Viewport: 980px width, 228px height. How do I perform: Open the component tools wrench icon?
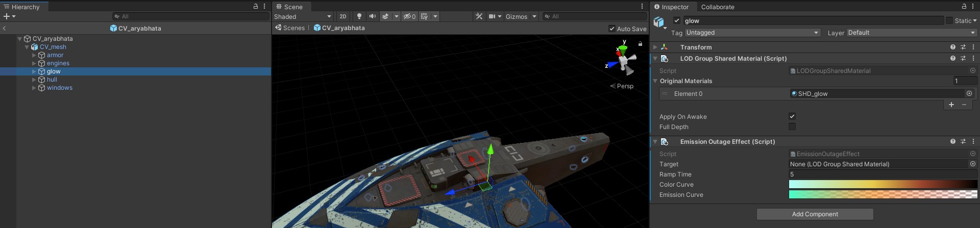pos(479,16)
